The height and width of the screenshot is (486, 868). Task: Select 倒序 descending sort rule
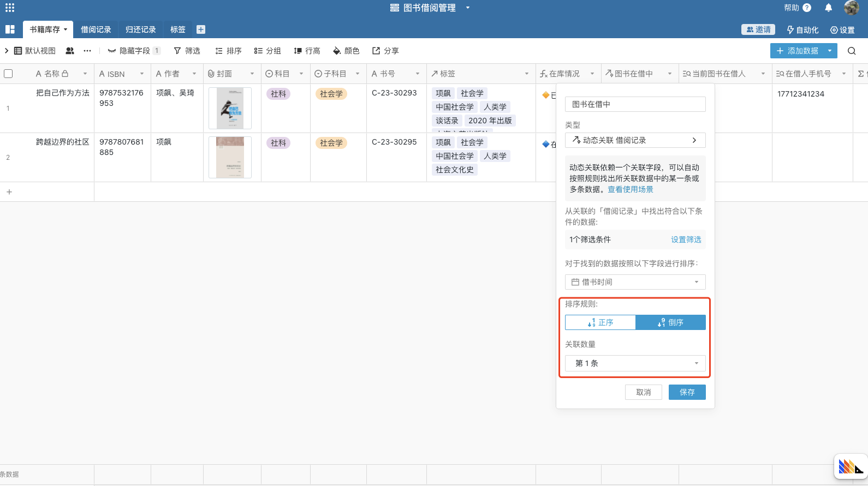click(x=671, y=322)
